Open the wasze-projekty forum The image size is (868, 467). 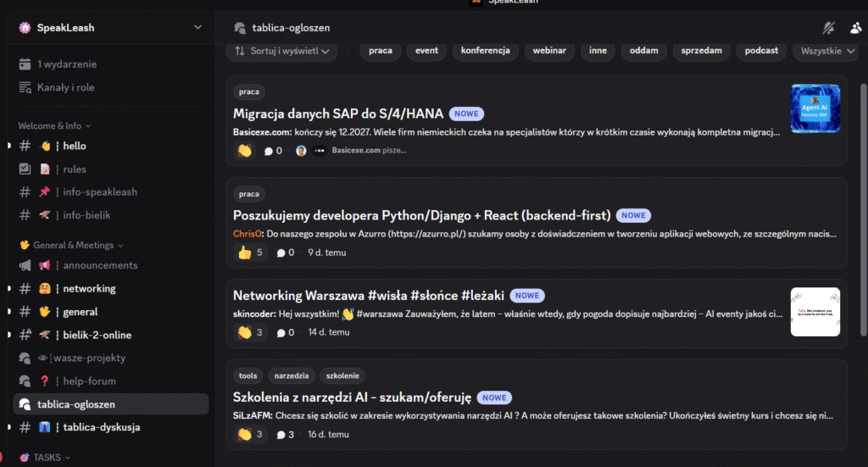[111, 358]
